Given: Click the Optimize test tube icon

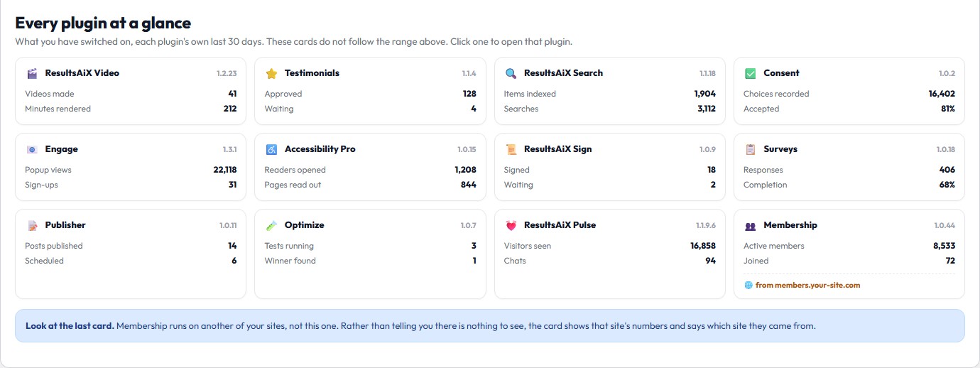Looking at the screenshot, I should tap(271, 225).
